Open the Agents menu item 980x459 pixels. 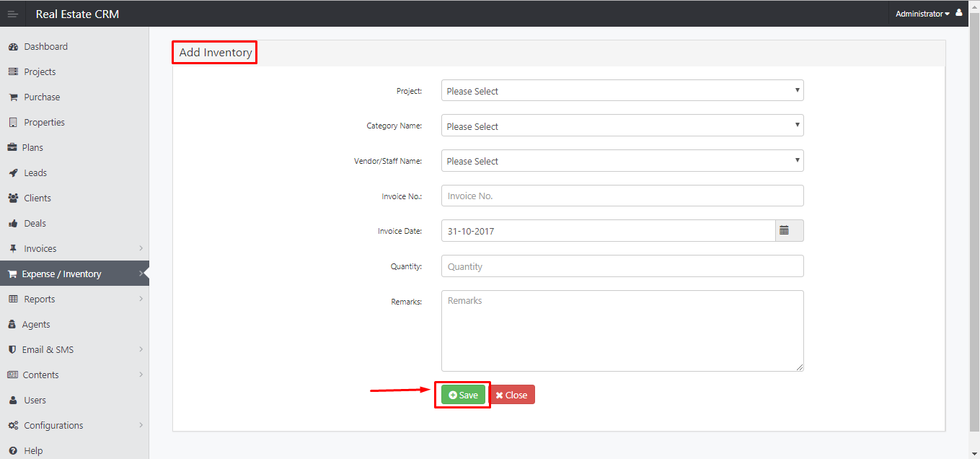[x=74, y=325]
